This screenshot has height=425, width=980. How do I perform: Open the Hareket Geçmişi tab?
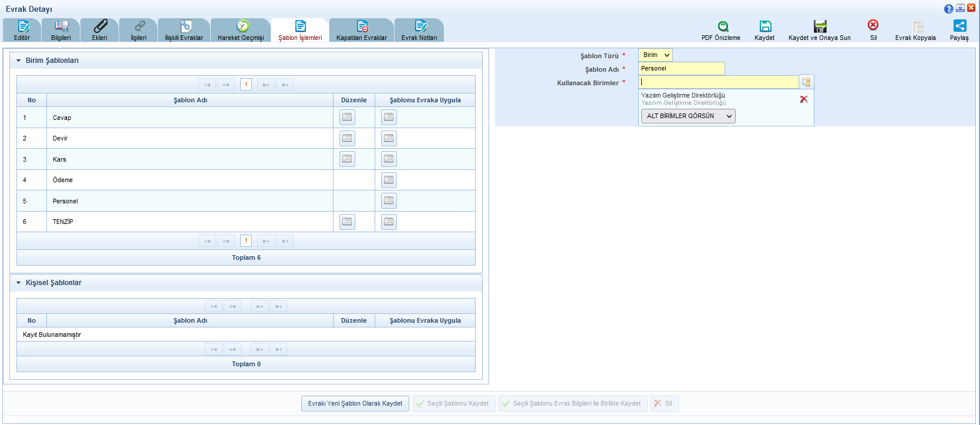241,30
